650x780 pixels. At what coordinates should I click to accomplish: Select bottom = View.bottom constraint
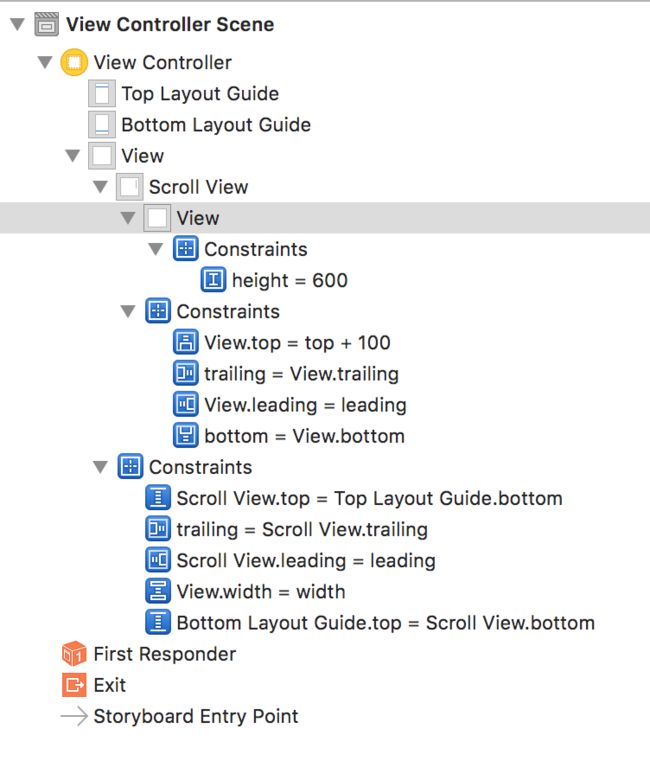[x=289, y=436]
